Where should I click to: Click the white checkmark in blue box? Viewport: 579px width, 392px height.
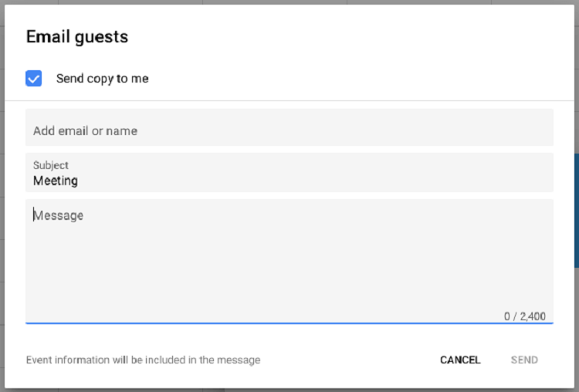(34, 79)
